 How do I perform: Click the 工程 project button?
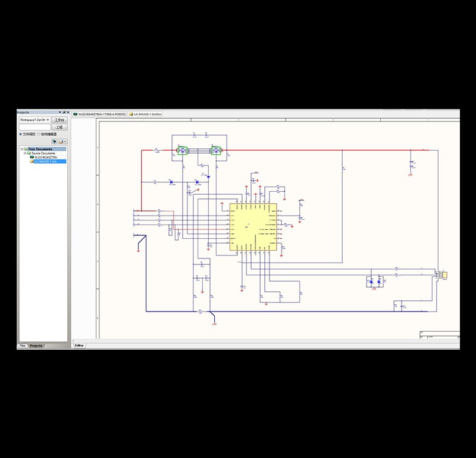(x=59, y=127)
